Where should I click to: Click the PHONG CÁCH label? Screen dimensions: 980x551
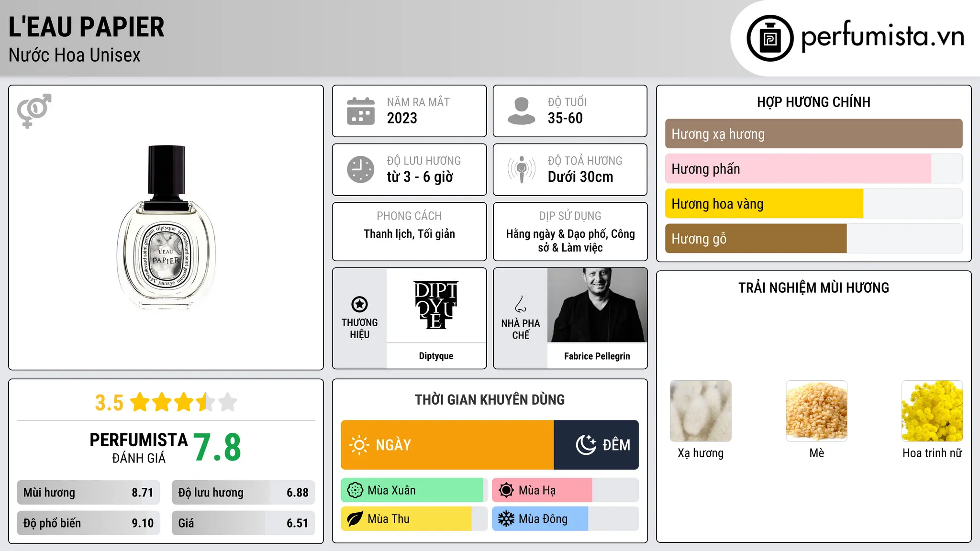[x=409, y=216]
